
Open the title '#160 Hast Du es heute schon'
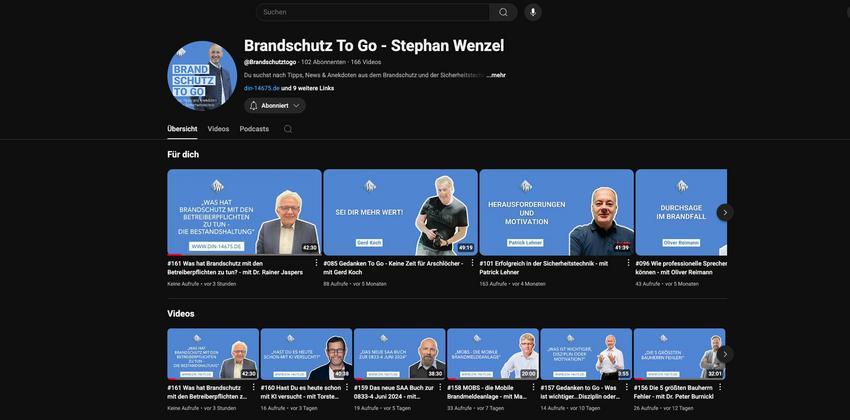tap(301, 392)
